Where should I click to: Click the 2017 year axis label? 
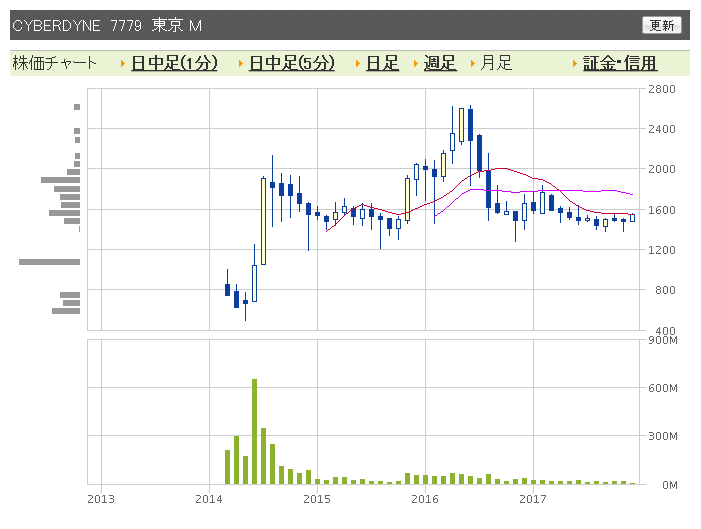533,499
